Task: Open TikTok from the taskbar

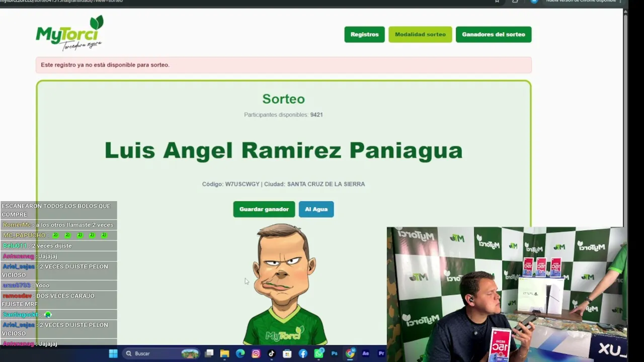Action: tap(271, 353)
